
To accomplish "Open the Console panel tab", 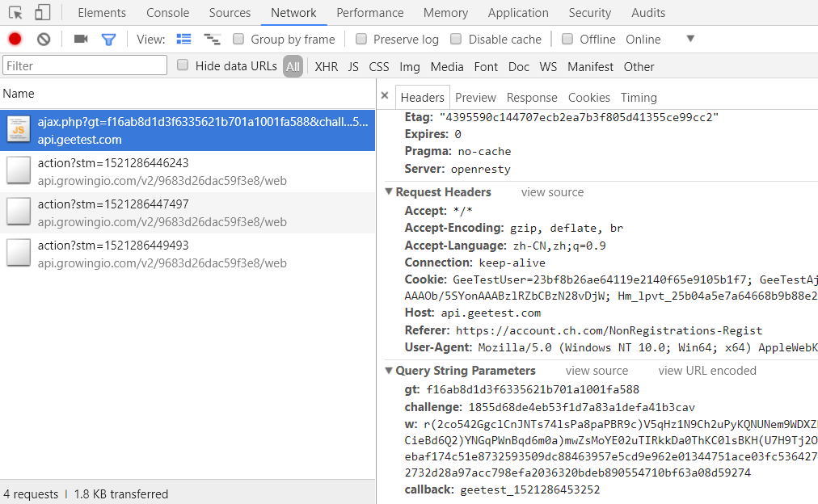I will coord(167,12).
